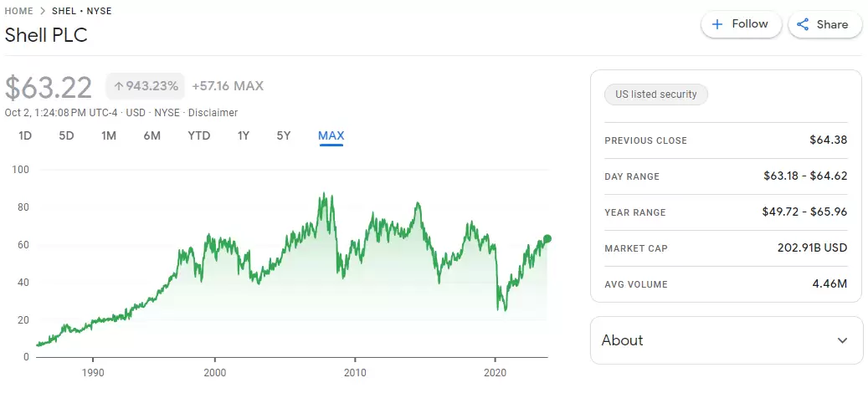
Task: Choose the 5Y chart range
Action: click(284, 135)
